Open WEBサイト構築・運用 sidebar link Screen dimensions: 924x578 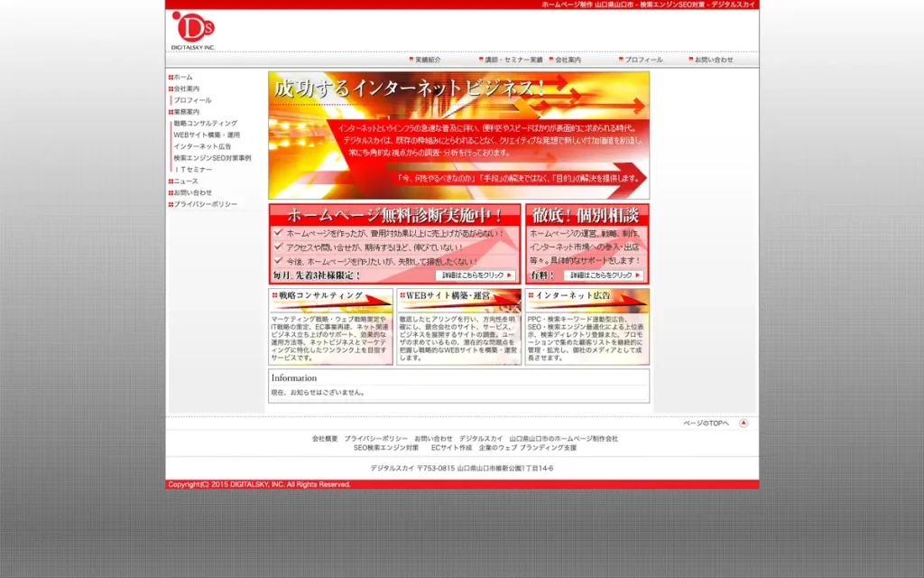pyautogui.click(x=207, y=135)
